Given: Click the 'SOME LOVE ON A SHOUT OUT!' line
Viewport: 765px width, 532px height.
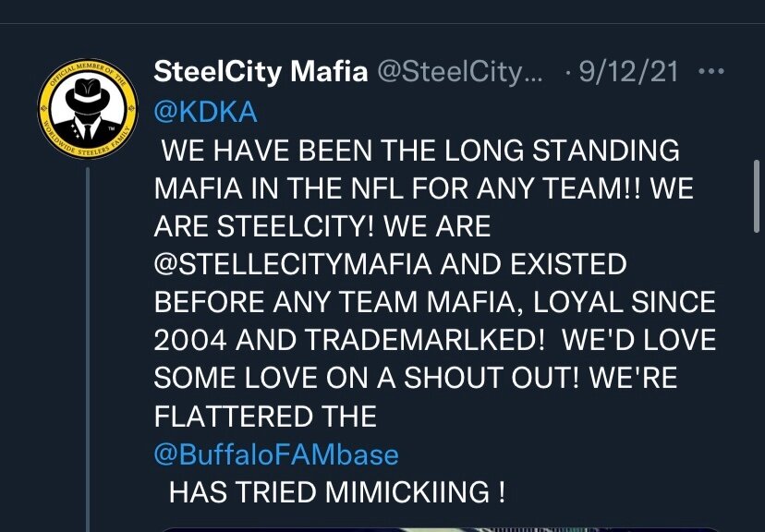Looking at the screenshot, I should (367, 378).
